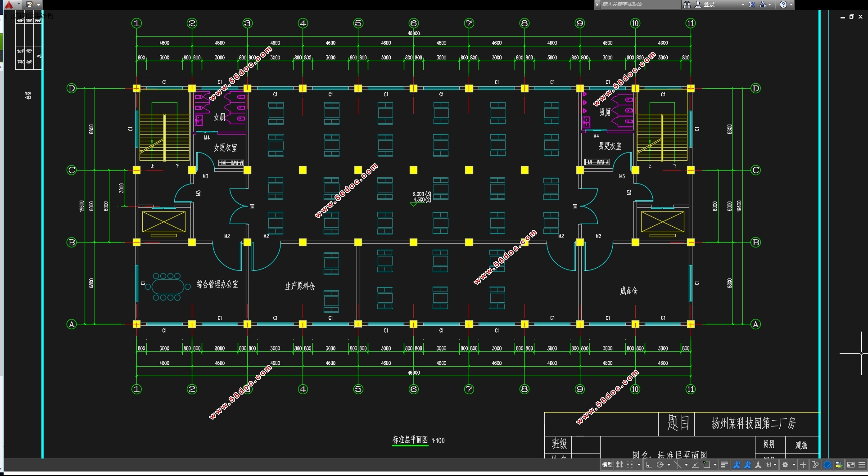Screen dimensions: 868x476
Task: Toggle ortho mode in status bar
Action: click(649, 465)
